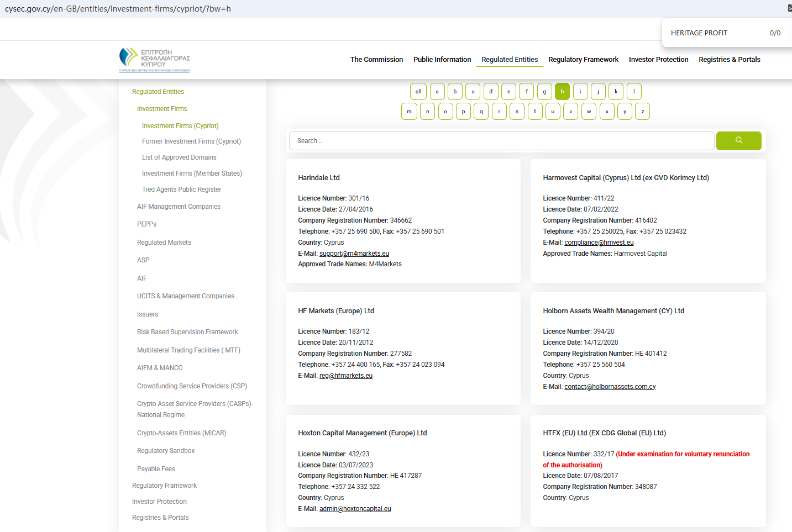792x532 pixels.
Task: Open Crowdfunding Service Providers (CSP) link
Action: [192, 386]
